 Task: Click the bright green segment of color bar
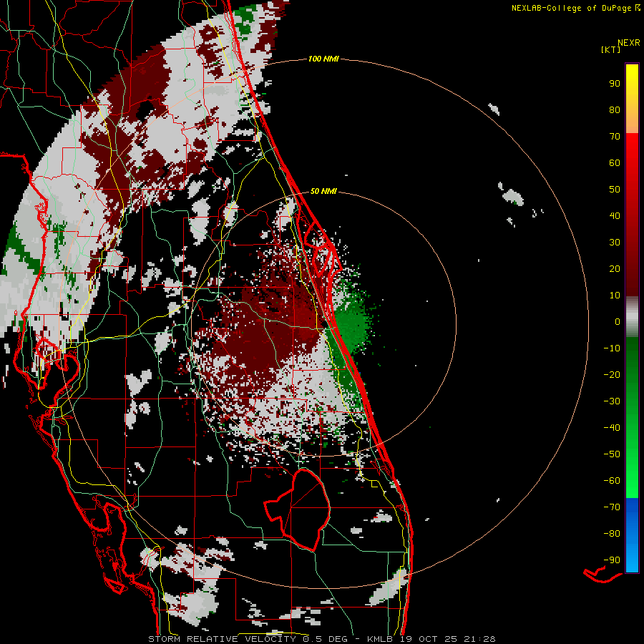[x=632, y=472]
